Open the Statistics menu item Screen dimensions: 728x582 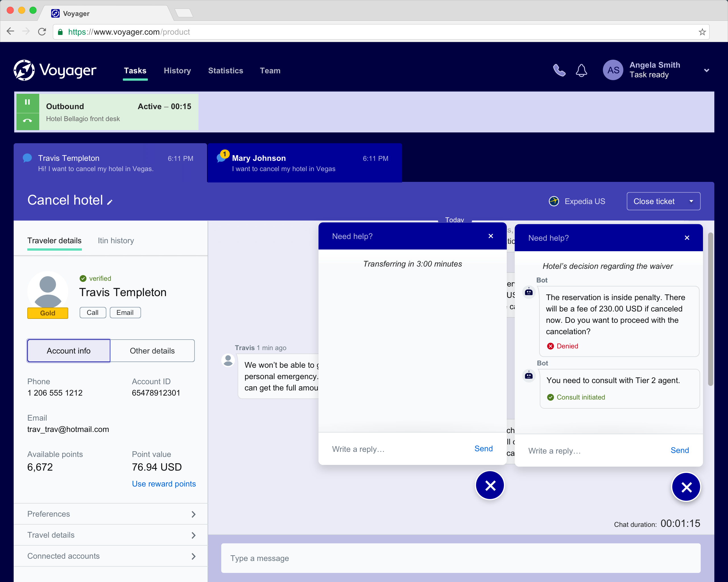tap(226, 70)
